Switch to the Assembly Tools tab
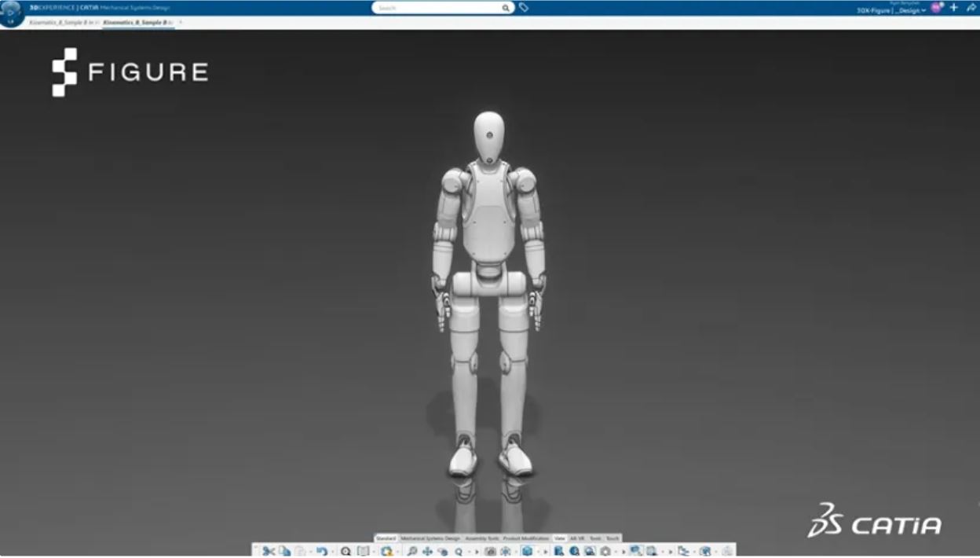The height and width of the screenshot is (558, 980). pos(481,538)
